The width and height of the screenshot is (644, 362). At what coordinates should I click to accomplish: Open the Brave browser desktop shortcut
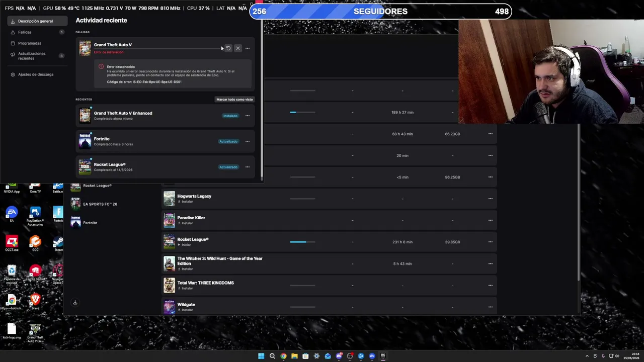[35, 302]
